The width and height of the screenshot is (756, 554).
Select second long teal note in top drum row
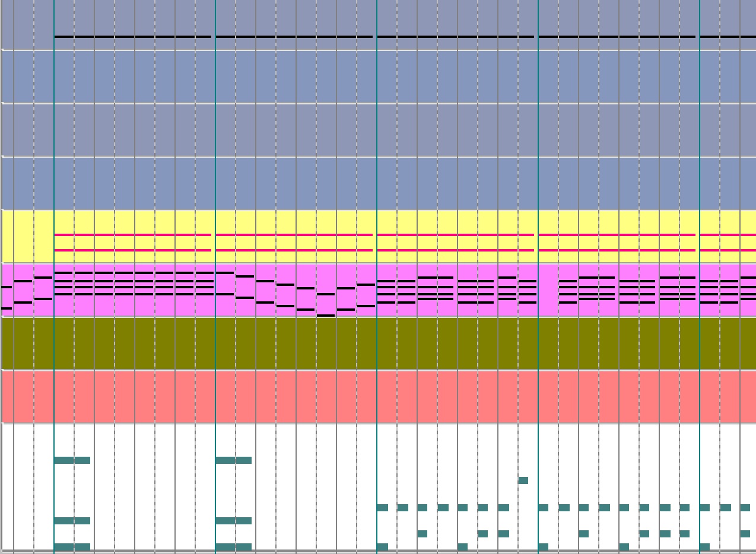click(x=233, y=460)
